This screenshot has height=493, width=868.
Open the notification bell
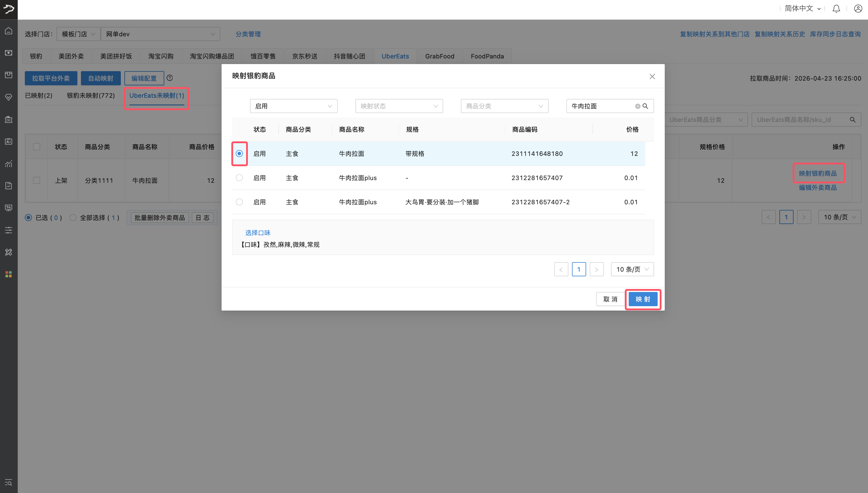pos(836,9)
